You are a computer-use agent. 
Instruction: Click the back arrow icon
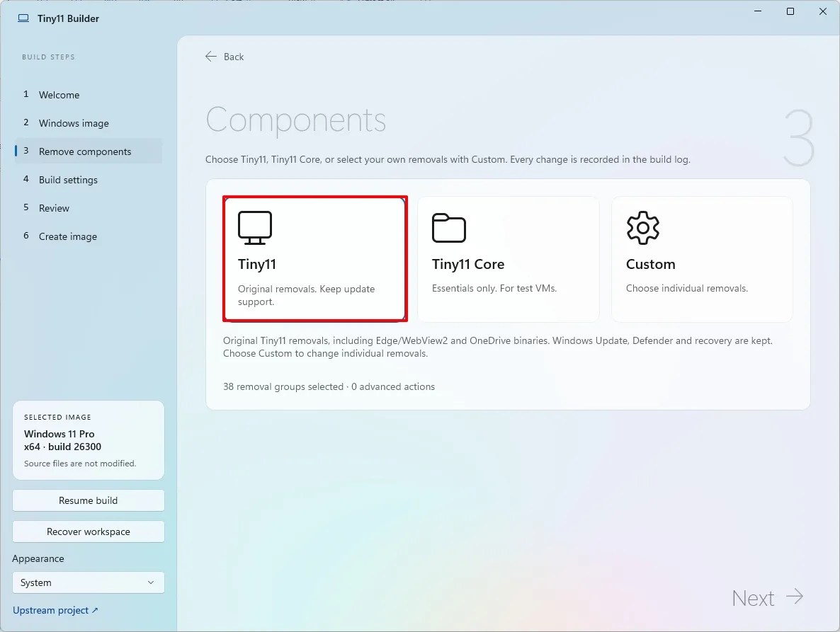click(x=211, y=56)
